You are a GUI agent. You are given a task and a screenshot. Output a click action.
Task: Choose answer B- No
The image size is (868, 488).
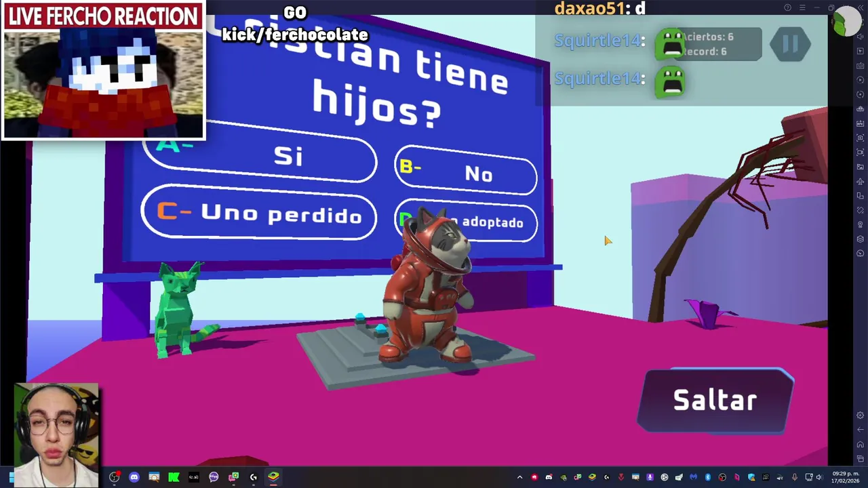point(466,171)
